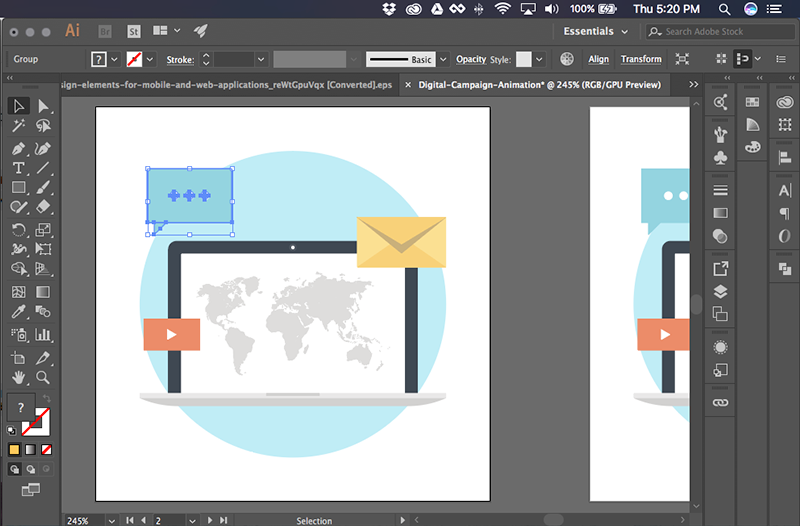Expand the Stroke weight dropdown
800x526 pixels.
(x=261, y=60)
